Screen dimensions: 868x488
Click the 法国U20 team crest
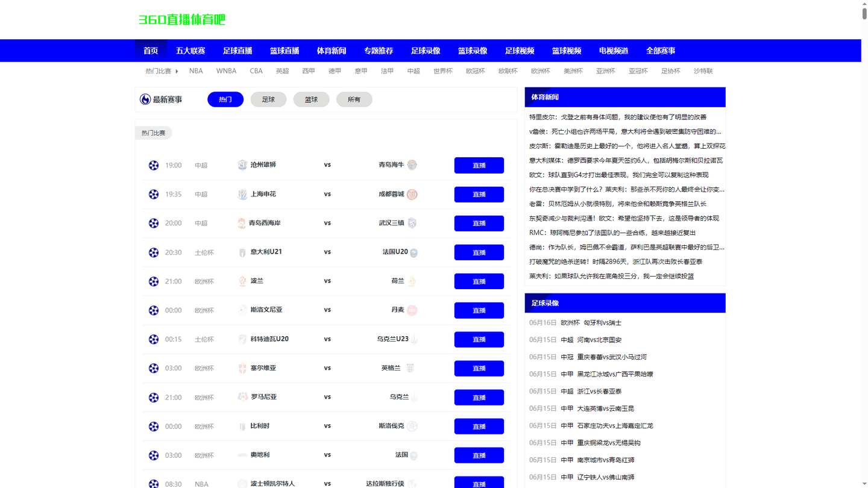[414, 252]
